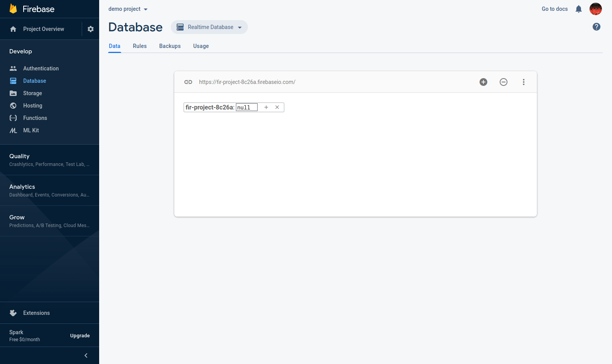Open the Realtime Database type dropdown

click(209, 27)
